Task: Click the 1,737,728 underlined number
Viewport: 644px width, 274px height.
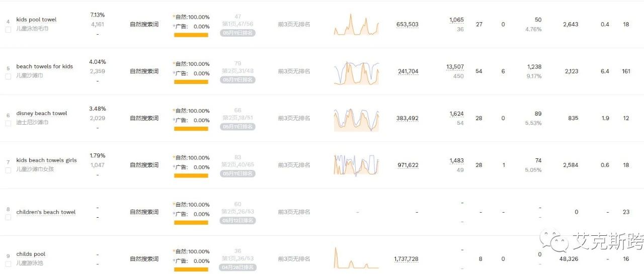Action: coord(406,259)
